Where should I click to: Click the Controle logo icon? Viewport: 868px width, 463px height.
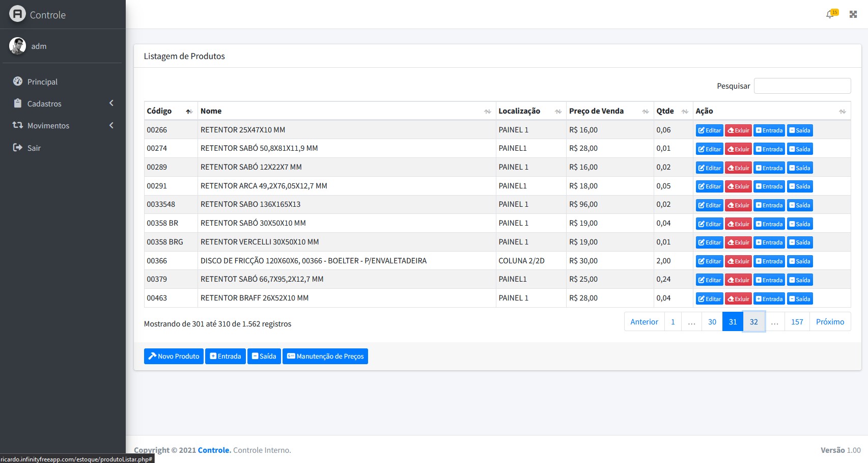pyautogui.click(x=17, y=14)
